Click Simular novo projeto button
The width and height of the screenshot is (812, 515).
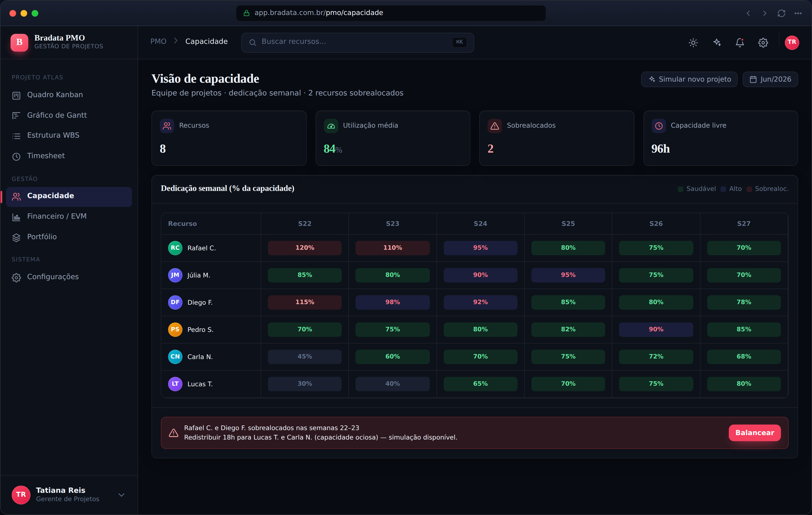click(689, 79)
